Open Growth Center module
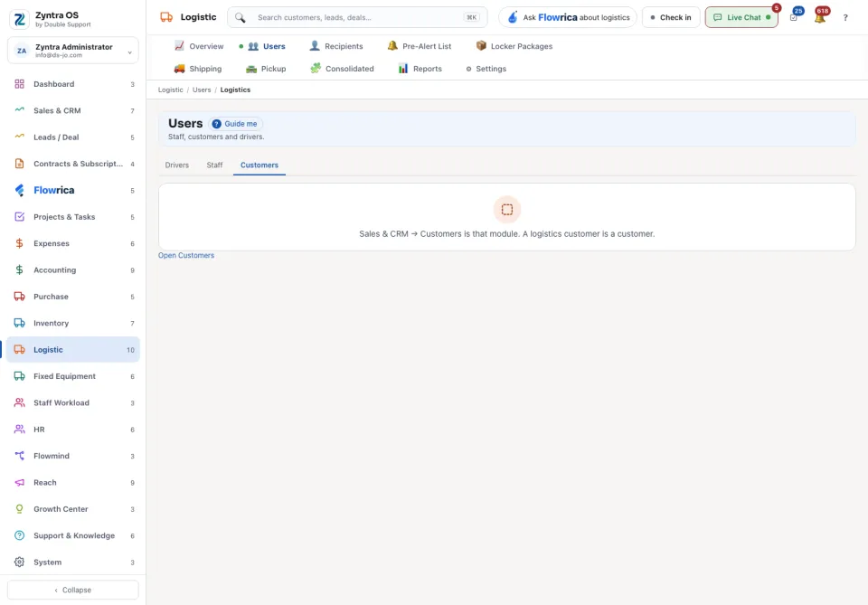Image resolution: width=868 pixels, height=605 pixels. coord(73,509)
